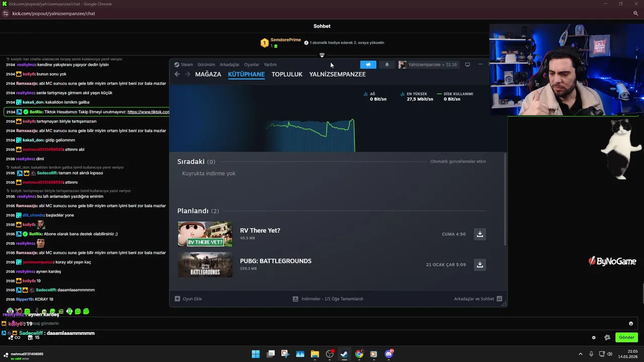Click the DİSK KULLANIMI readout
Viewport: 644px width, 362px height.
(455, 97)
